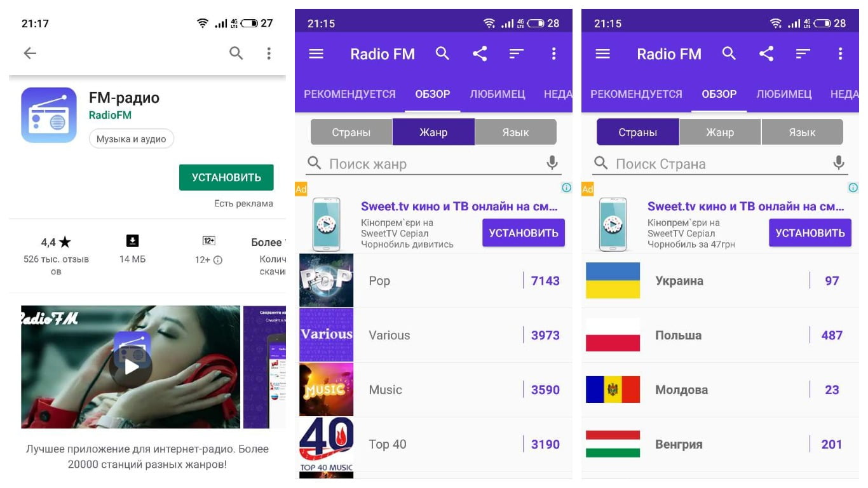Tap the green УСТАНОВИТЬ install button
This screenshot has width=868, height=488.
pos(226,177)
